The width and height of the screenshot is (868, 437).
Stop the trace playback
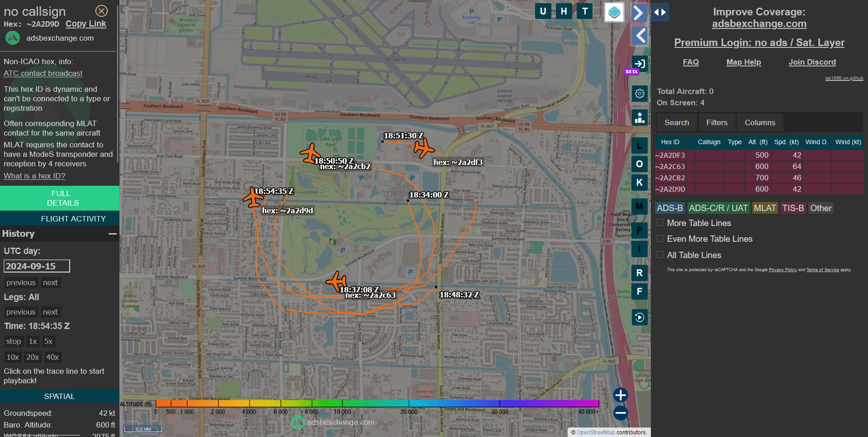(x=14, y=341)
